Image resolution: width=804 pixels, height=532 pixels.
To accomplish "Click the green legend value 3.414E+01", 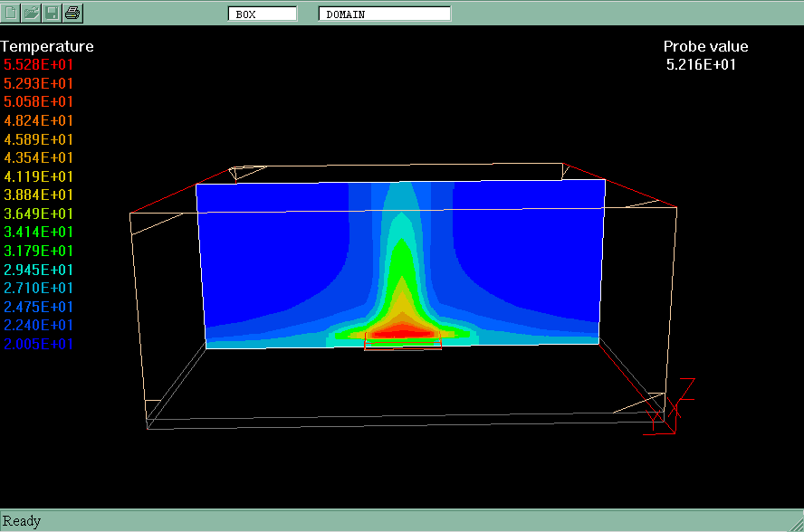I will [39, 233].
